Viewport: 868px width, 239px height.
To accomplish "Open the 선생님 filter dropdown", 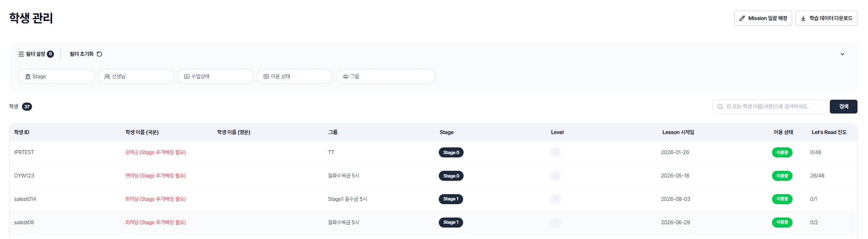I will pos(136,76).
